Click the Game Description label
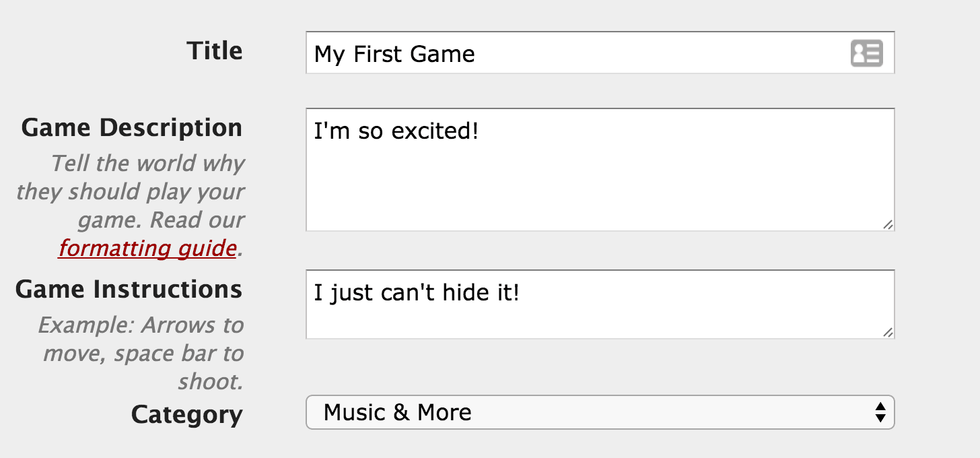This screenshot has width=980, height=458. (132, 127)
